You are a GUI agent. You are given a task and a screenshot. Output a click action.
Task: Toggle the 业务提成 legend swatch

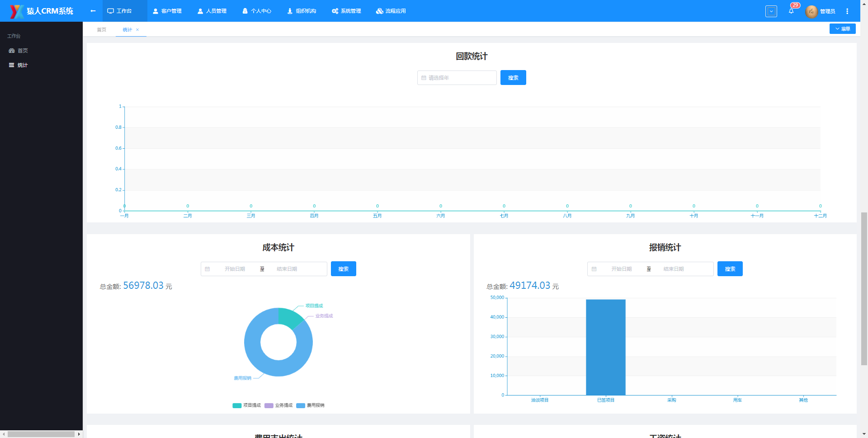coord(269,405)
